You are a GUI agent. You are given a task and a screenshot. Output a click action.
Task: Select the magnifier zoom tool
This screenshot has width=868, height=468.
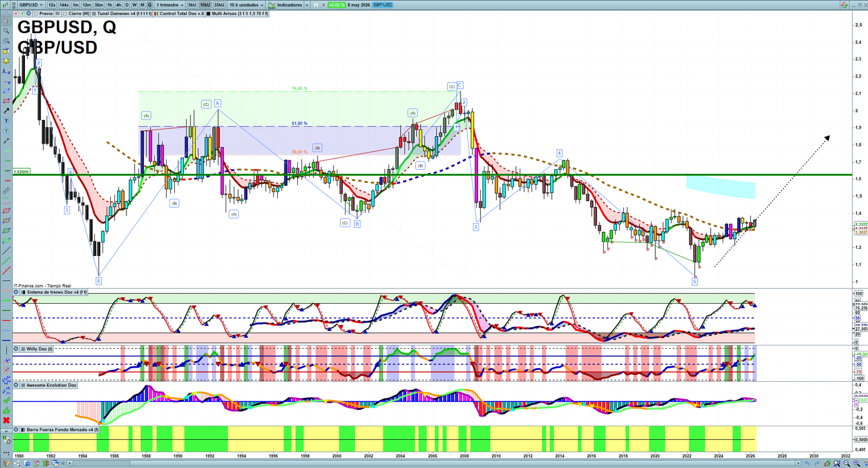click(x=6, y=30)
